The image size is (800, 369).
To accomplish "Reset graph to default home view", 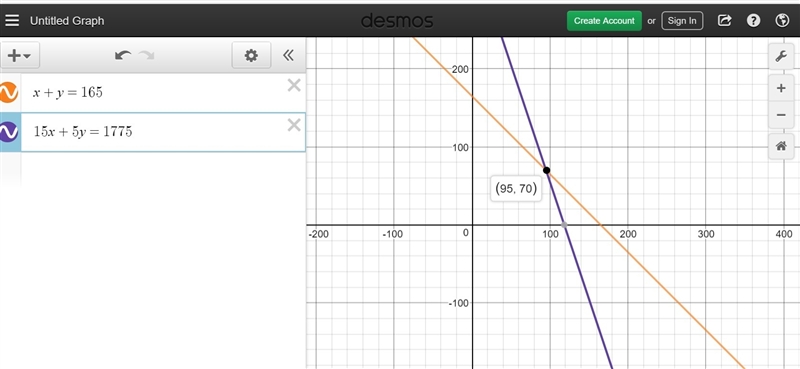I will point(781,146).
